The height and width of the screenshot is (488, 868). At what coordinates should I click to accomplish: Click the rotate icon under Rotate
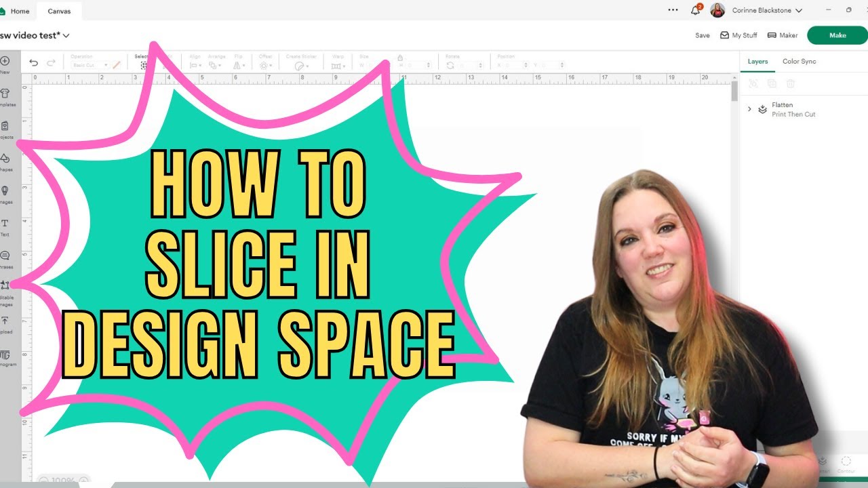[450, 65]
